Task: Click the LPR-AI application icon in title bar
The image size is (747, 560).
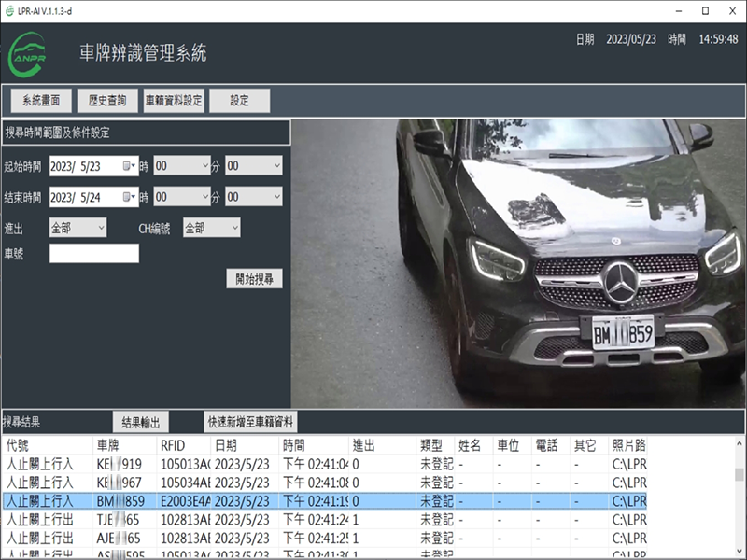Action: (11, 9)
